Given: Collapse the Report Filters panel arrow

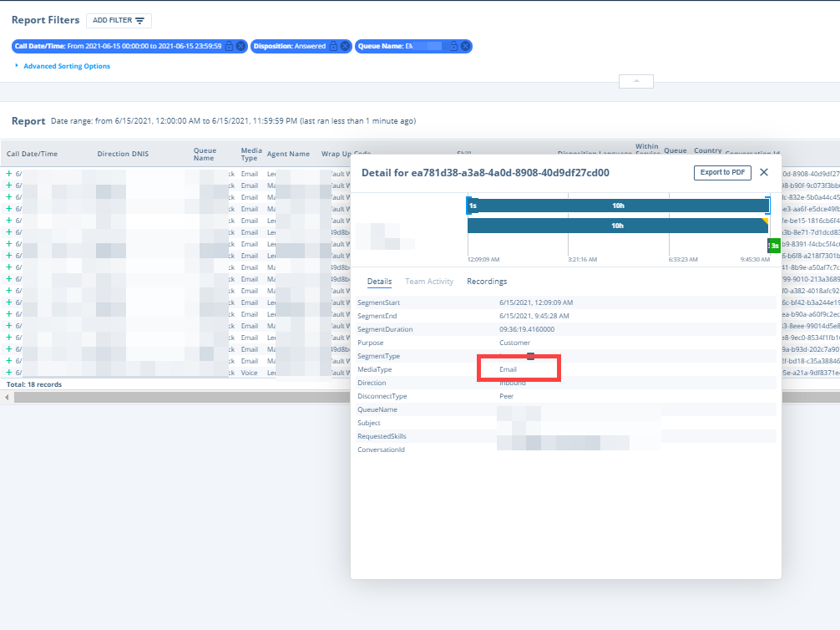Looking at the screenshot, I should (636, 81).
